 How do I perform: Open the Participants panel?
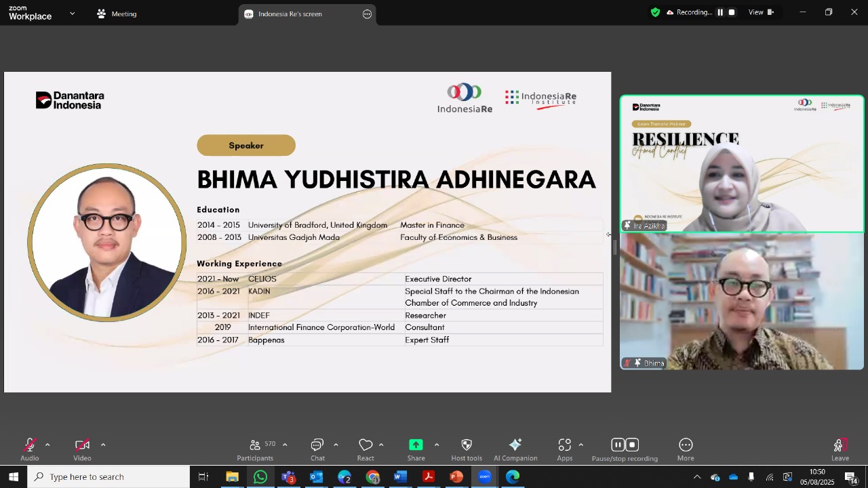pos(256,449)
